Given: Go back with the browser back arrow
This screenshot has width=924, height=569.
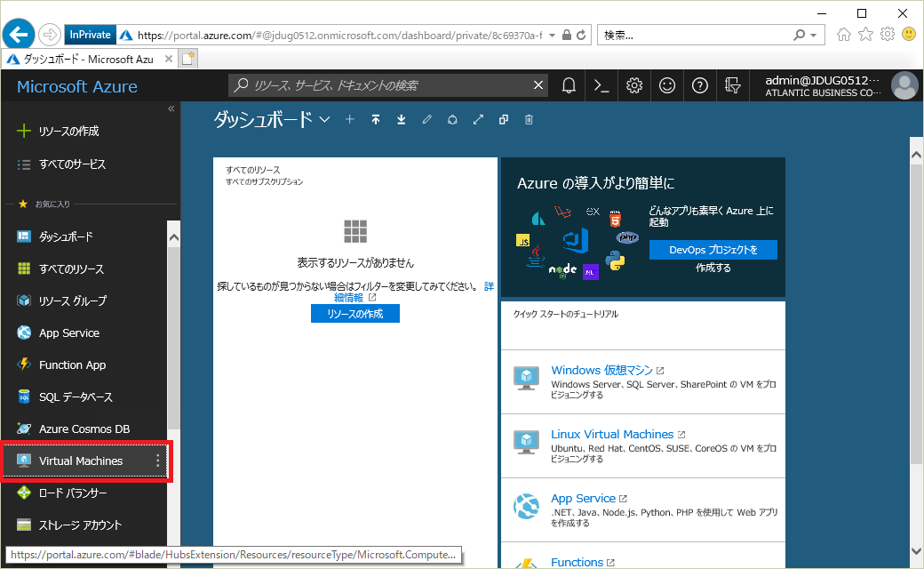Looking at the screenshot, I should (19, 35).
